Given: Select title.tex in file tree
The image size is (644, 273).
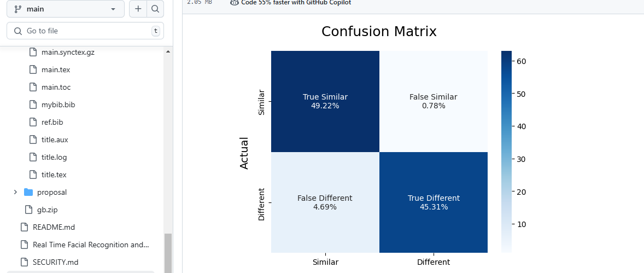Looking at the screenshot, I should click(54, 175).
